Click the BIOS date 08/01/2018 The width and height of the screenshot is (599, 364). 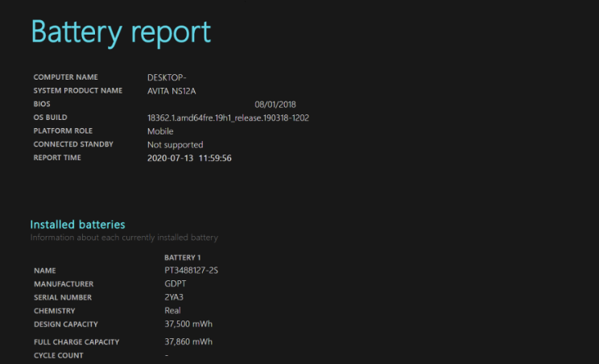pos(275,104)
